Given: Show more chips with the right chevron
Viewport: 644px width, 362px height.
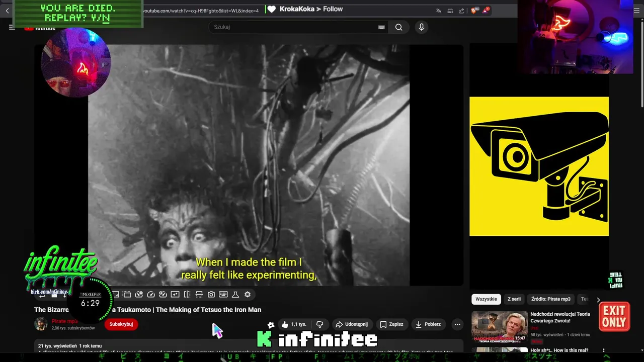Looking at the screenshot, I should [598, 300].
